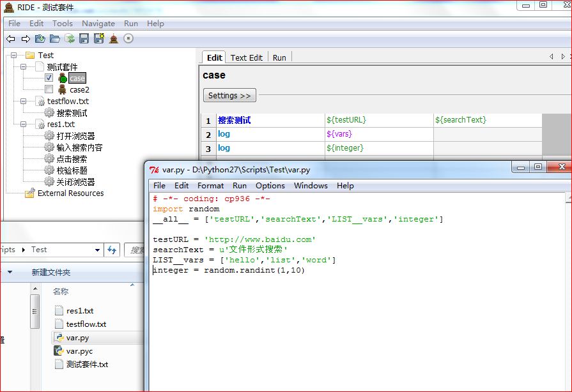Screen dimensions: 572x392
Task: Enable the case2 test checkbox
Action: [49, 89]
